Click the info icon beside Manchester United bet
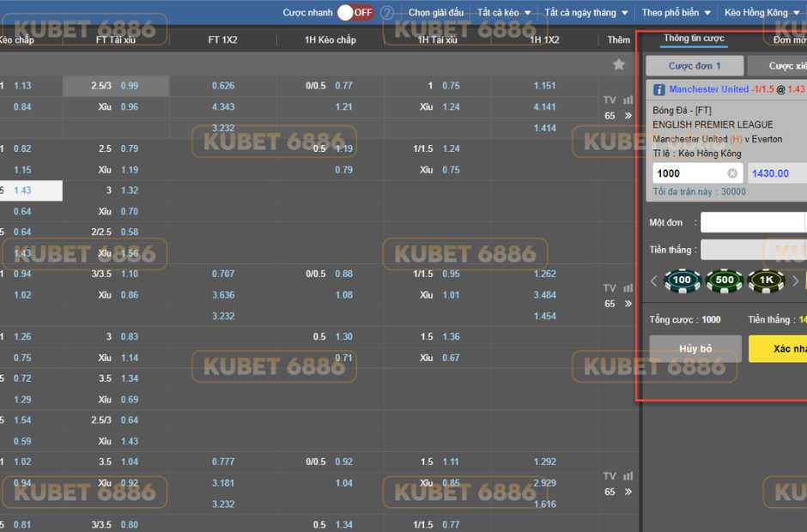 (x=658, y=89)
